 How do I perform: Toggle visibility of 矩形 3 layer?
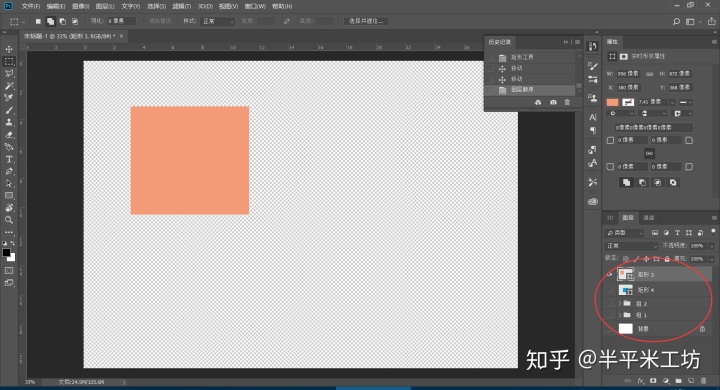610,274
